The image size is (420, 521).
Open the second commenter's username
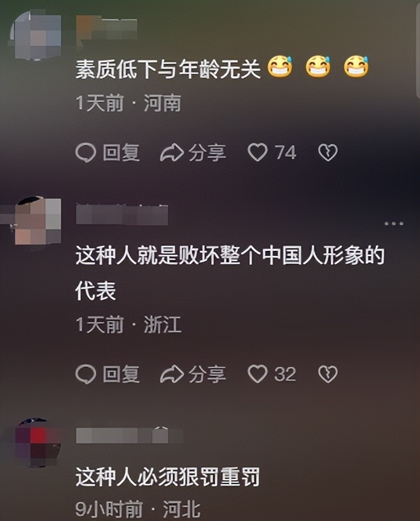tap(122, 215)
